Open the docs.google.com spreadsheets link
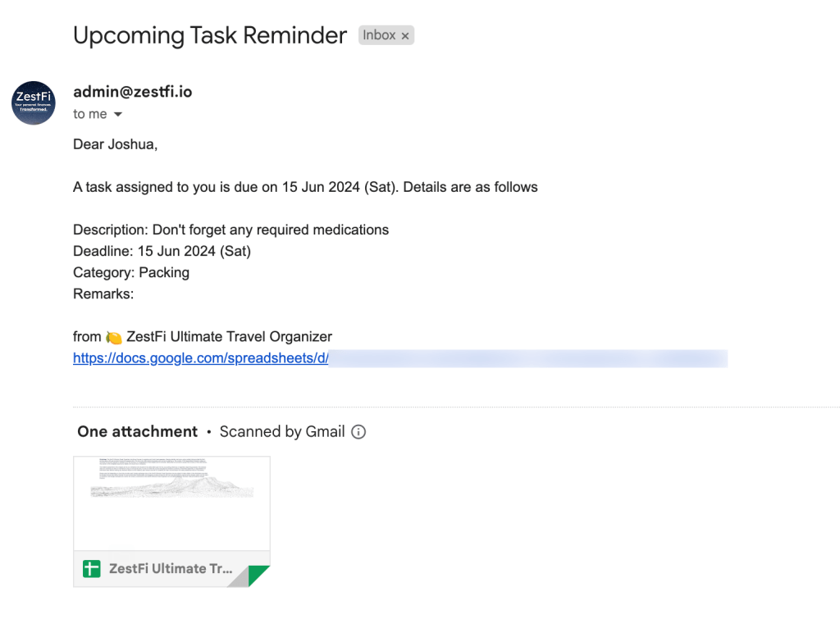Viewport: 840px width, 628px height. click(x=200, y=358)
